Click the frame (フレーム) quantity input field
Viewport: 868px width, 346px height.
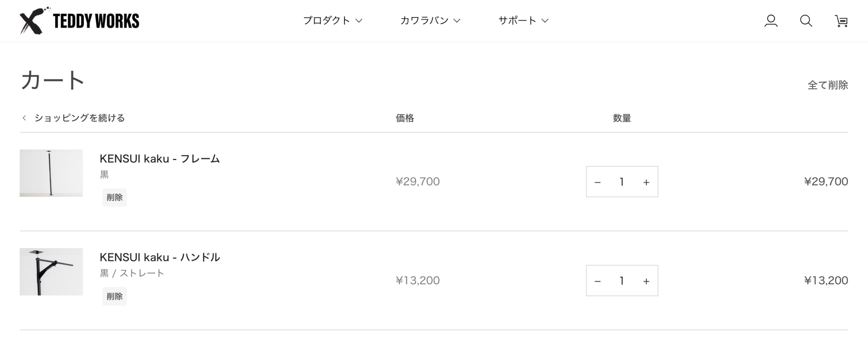pos(621,182)
